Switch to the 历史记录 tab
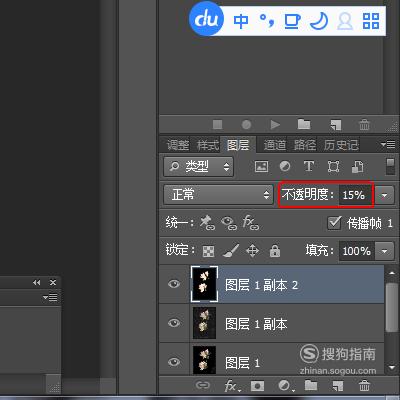 pos(341,145)
